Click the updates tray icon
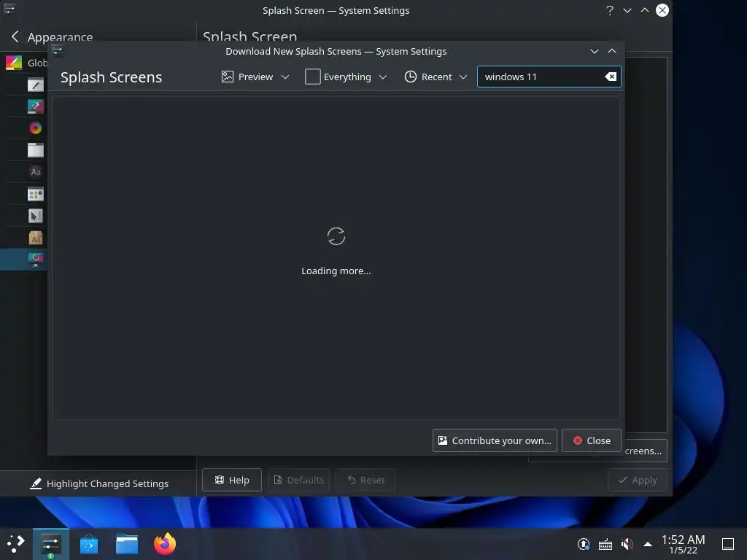747x560 pixels. coord(584,544)
